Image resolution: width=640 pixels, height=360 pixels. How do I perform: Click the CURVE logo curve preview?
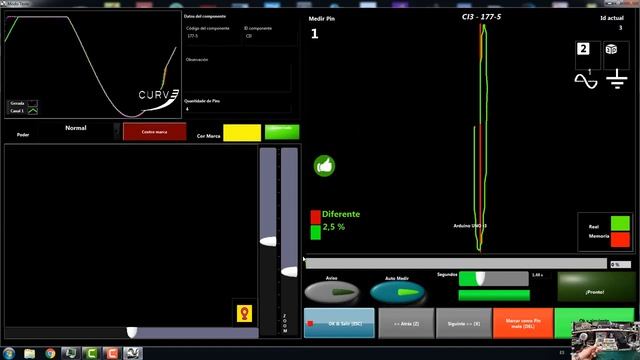point(158,99)
